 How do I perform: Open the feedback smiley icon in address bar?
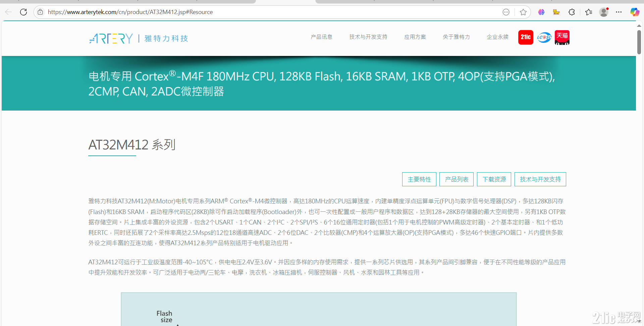506,12
